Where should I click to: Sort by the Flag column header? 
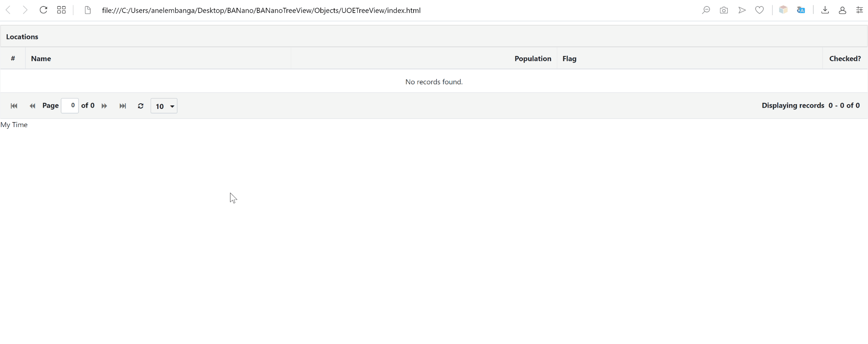pos(690,59)
